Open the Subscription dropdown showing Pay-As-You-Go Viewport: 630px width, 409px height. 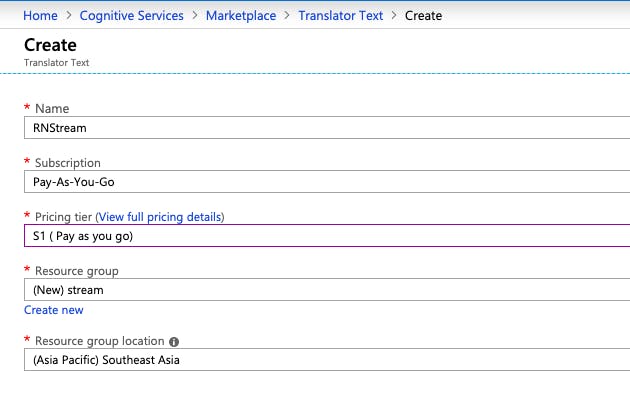click(x=325, y=182)
